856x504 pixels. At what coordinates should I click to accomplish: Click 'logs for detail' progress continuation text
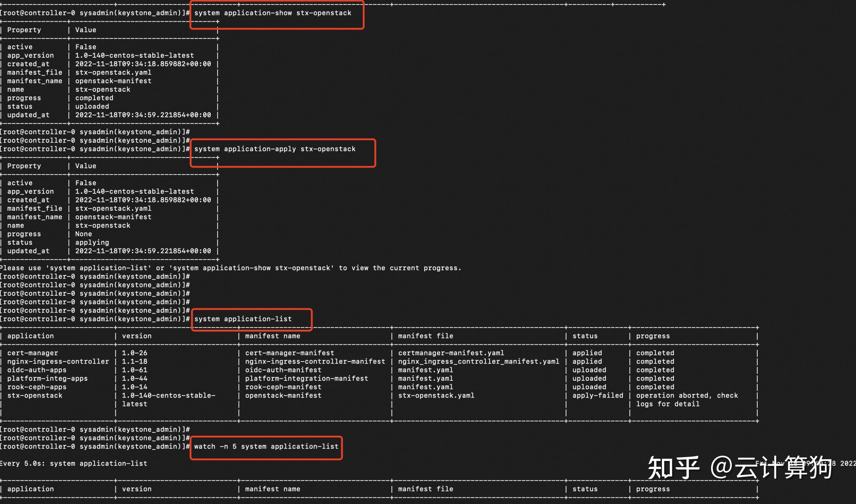point(668,404)
